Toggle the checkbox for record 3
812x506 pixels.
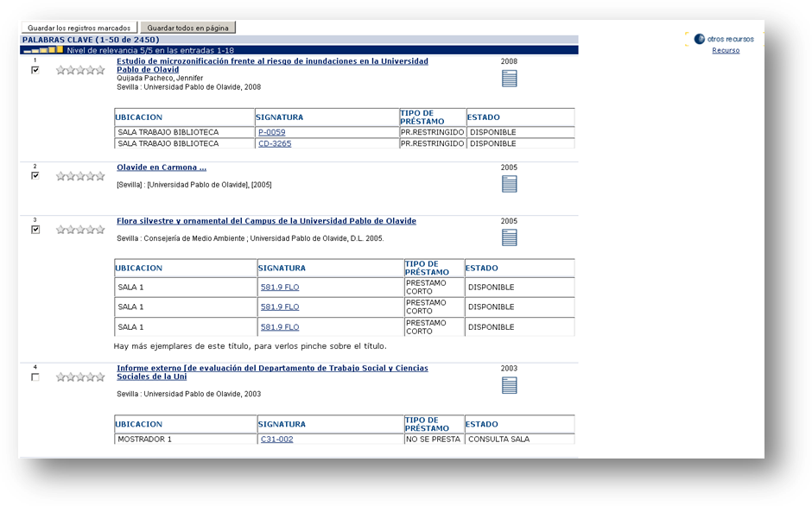coord(35,230)
